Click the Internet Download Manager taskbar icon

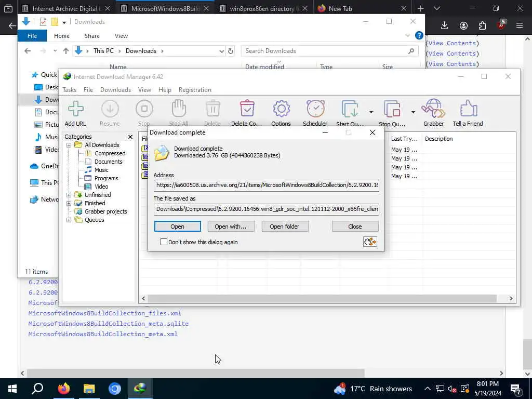tap(140, 389)
